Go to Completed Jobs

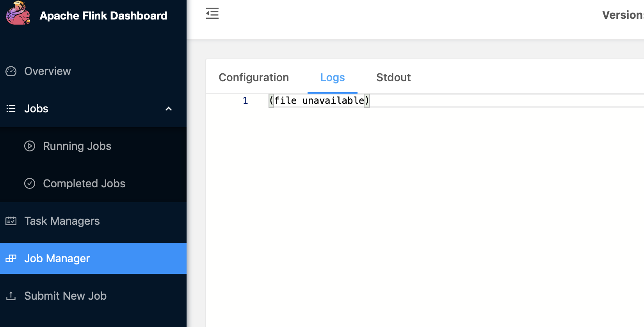tap(93, 183)
